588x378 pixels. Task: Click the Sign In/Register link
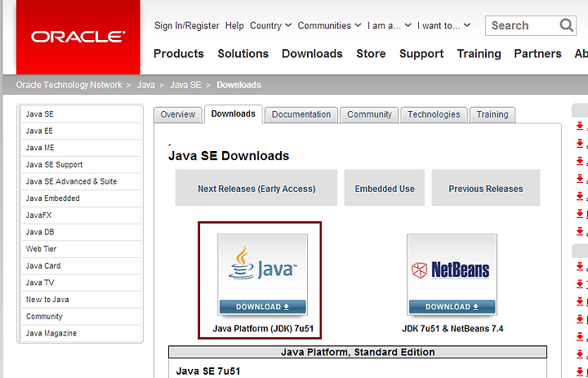tap(186, 25)
